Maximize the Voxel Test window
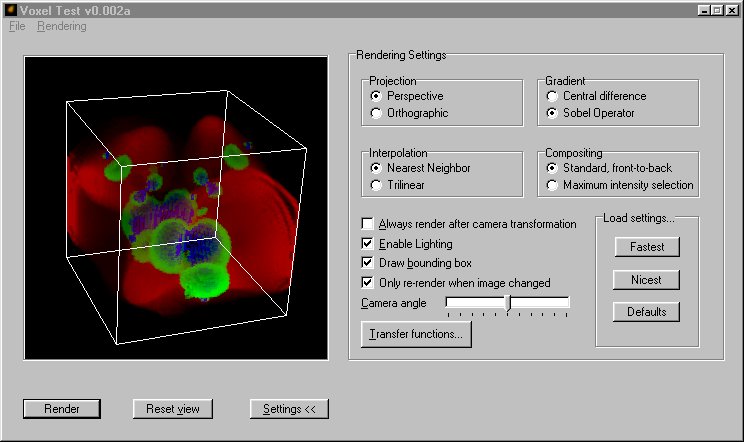744x442 pixels. [717, 10]
